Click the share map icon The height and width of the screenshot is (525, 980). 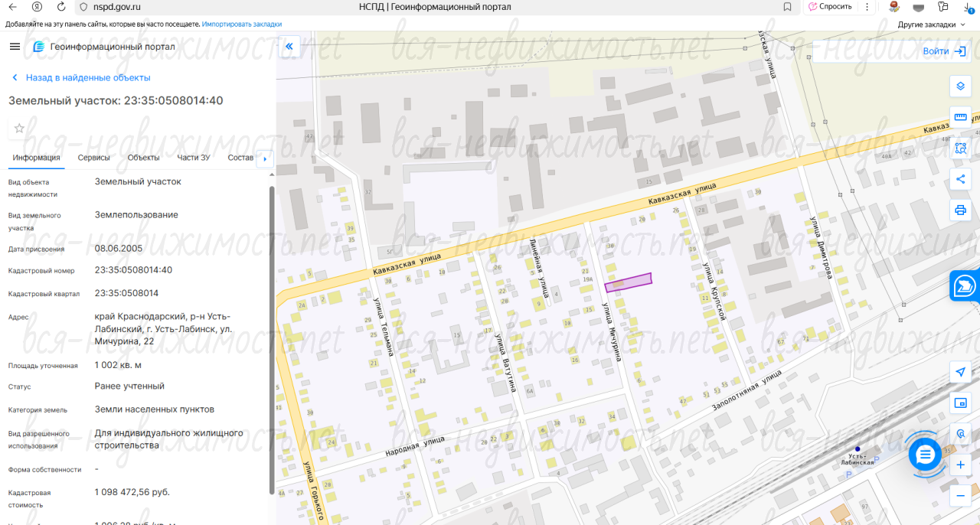pyautogui.click(x=960, y=179)
